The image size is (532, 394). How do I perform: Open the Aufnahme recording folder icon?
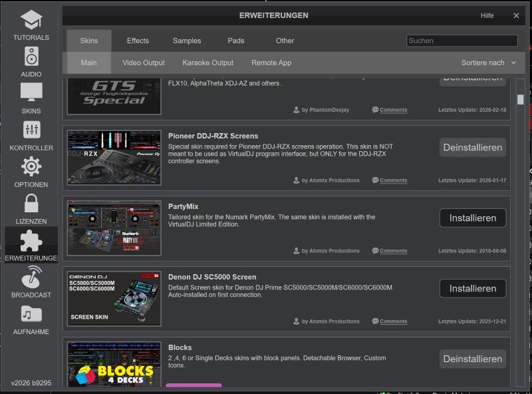coord(31,313)
